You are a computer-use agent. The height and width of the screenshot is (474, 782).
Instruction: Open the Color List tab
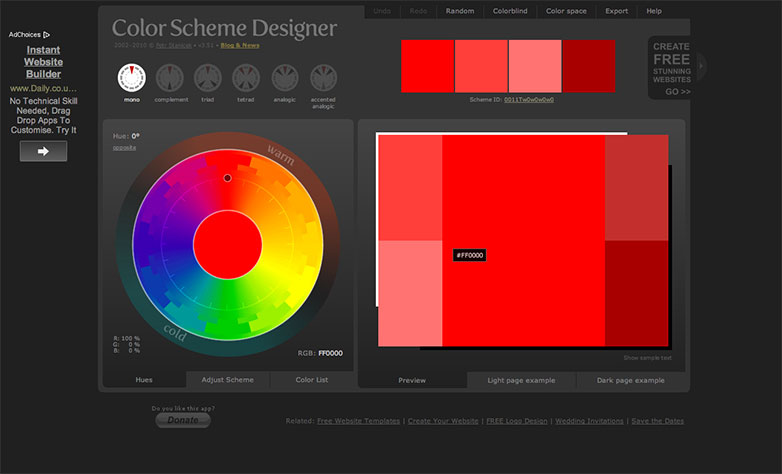(311, 380)
